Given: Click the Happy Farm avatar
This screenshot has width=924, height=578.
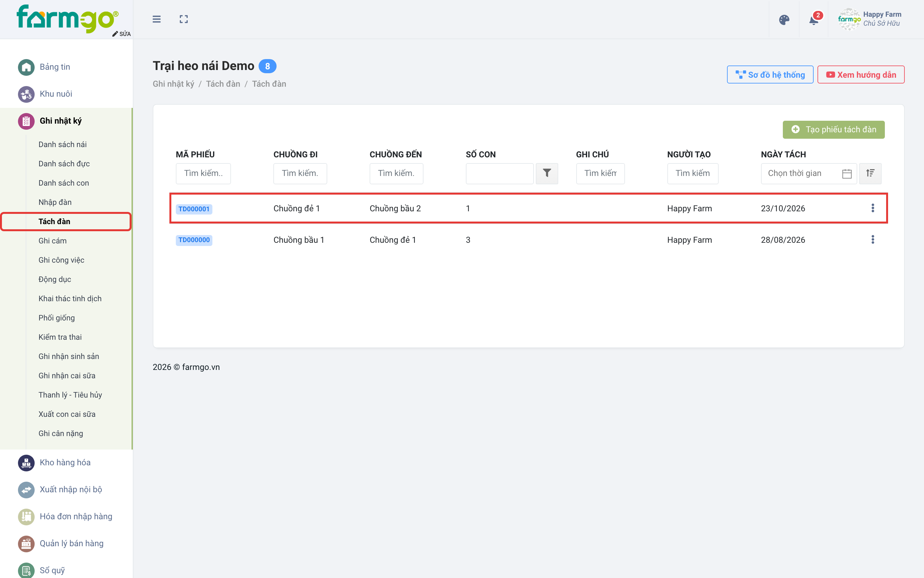Looking at the screenshot, I should 849,19.
